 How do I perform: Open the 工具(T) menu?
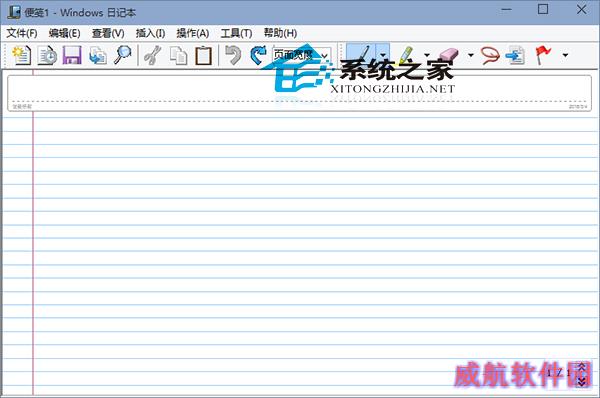(236, 33)
